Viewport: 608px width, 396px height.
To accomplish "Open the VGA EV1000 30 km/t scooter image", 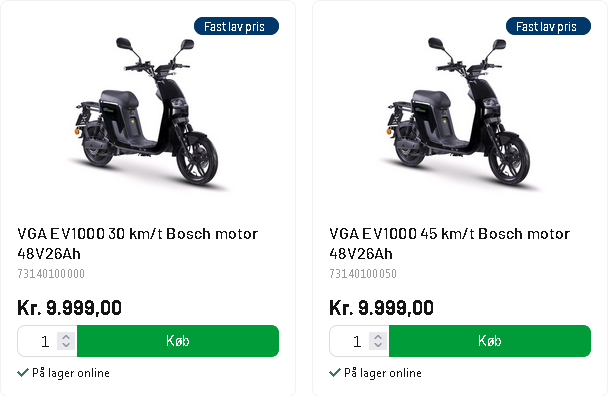I will pos(147,112).
